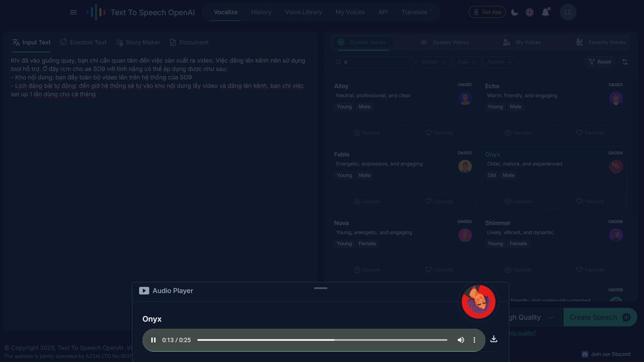Open the Gender filter dropdown
Screen dimensions: 644x362
pyautogui.click(x=434, y=62)
